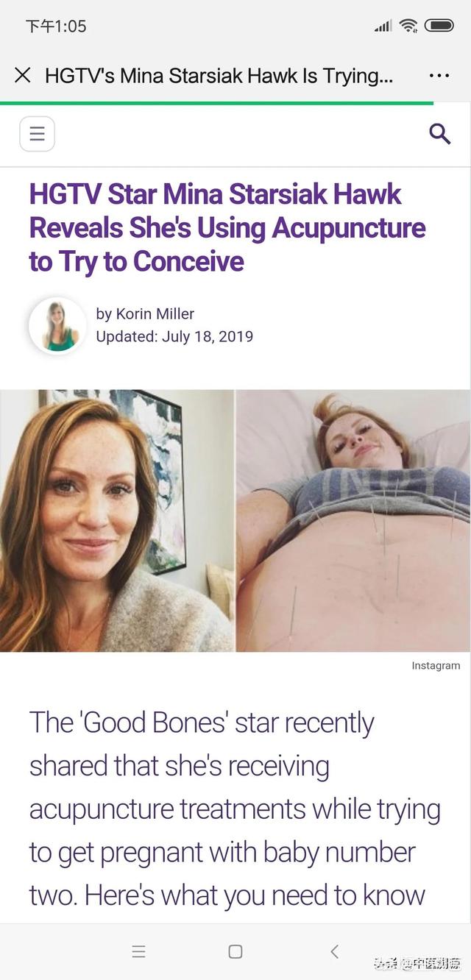Open the 'by Korin Miller' author link
471x980 pixels.
pos(145,314)
